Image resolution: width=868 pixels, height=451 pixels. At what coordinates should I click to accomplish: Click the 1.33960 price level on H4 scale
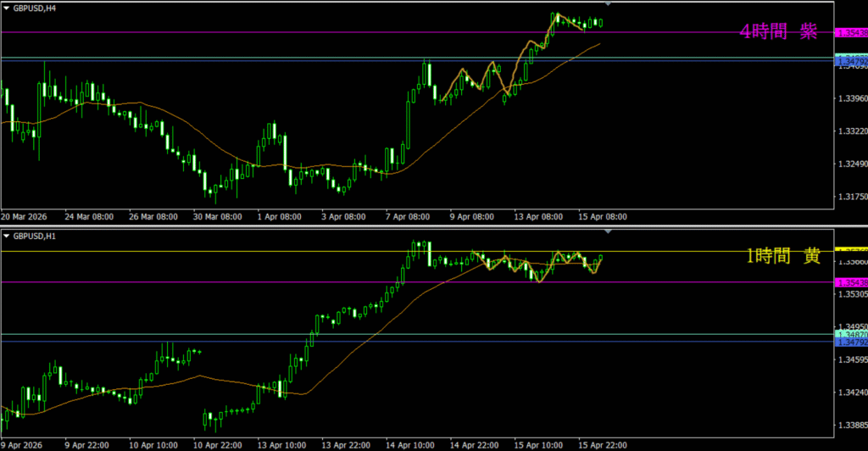[850, 98]
